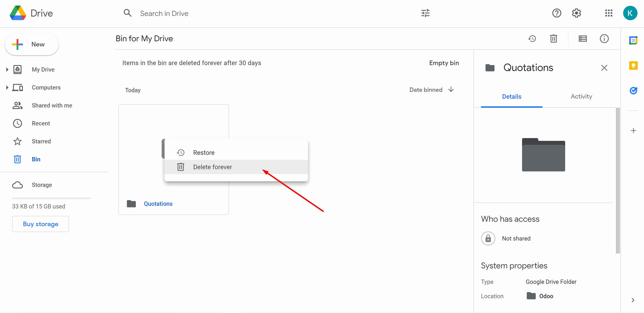Image resolution: width=644 pixels, height=313 pixels.
Task: Open the Odoo location folder
Action: [540, 296]
